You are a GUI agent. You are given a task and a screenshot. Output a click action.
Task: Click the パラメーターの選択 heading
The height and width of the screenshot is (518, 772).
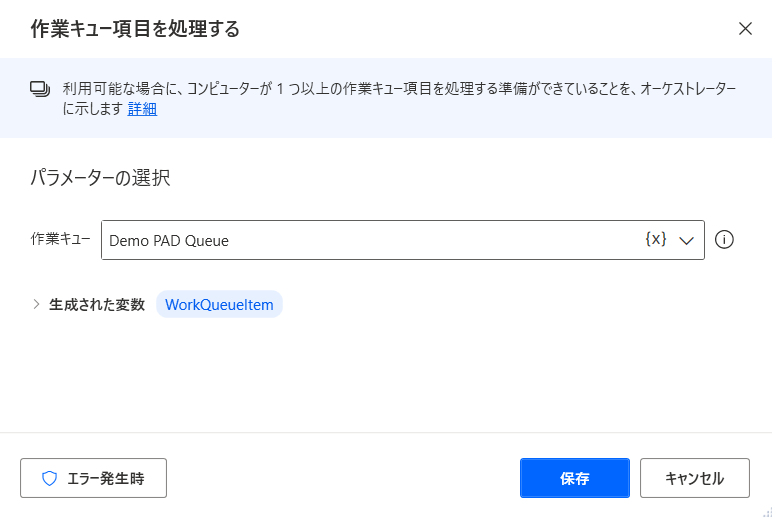100,178
